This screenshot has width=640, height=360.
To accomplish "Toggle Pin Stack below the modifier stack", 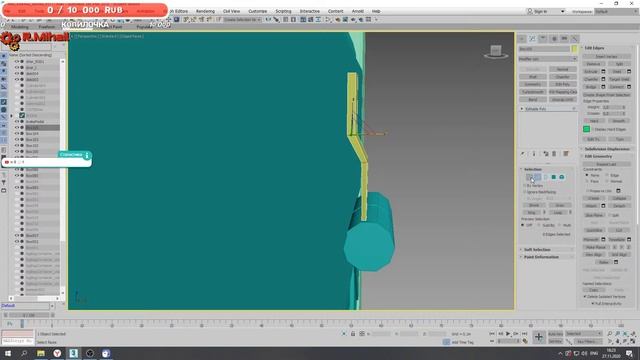I will tap(523, 154).
